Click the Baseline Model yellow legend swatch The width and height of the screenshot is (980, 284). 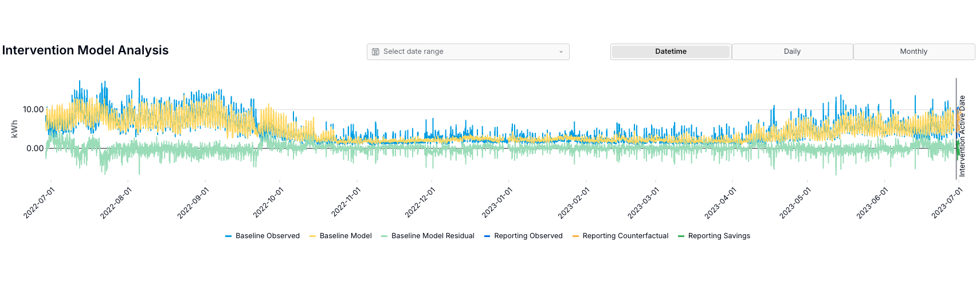(x=313, y=236)
